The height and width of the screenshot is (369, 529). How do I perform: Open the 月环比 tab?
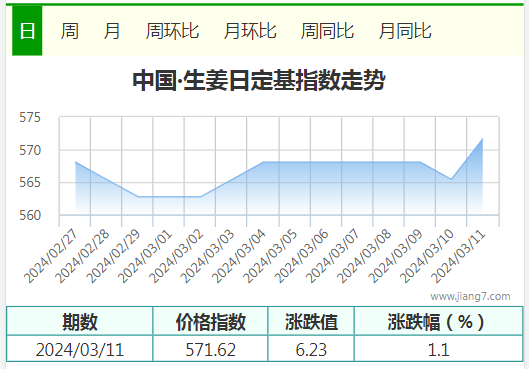tap(250, 31)
